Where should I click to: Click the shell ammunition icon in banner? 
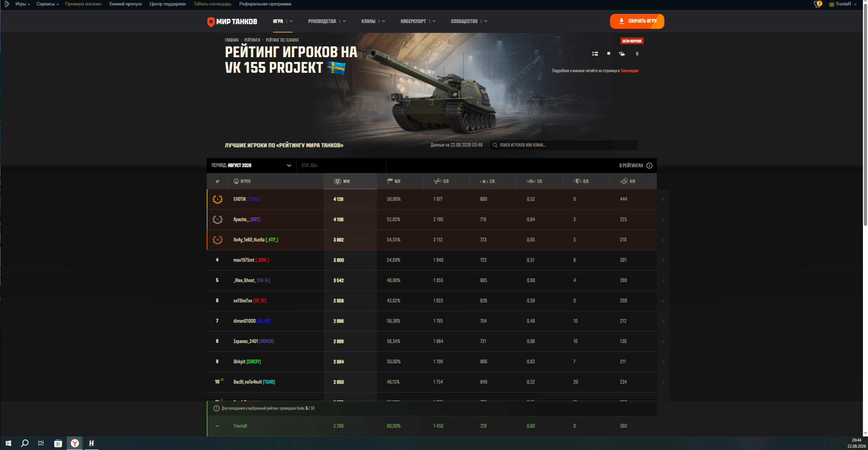tap(622, 54)
